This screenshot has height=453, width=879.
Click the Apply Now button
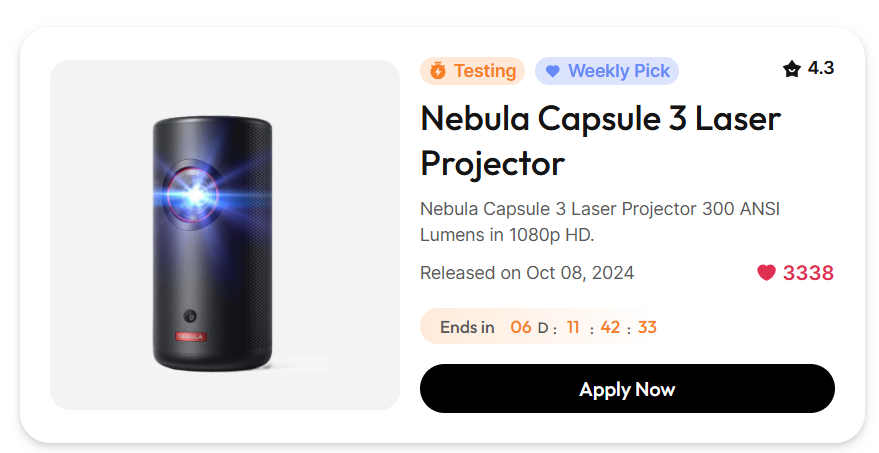tap(627, 389)
